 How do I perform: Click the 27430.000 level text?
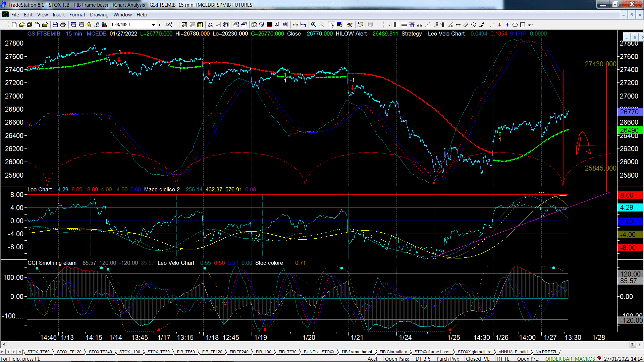(600, 64)
